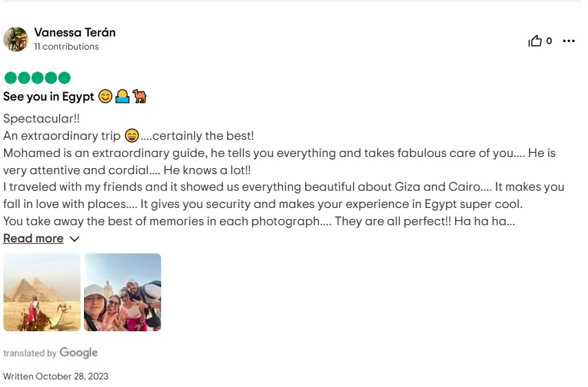The height and width of the screenshot is (387, 588).
Task: Click the 'translated by' label
Action: tap(30, 353)
